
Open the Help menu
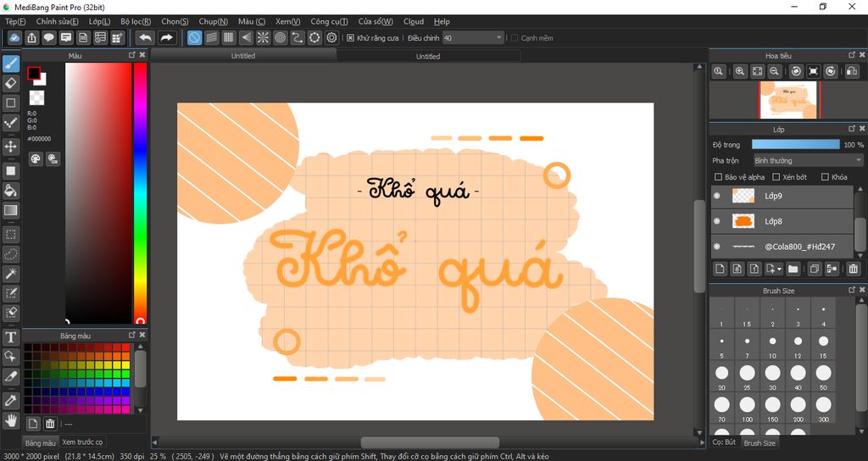(x=442, y=21)
